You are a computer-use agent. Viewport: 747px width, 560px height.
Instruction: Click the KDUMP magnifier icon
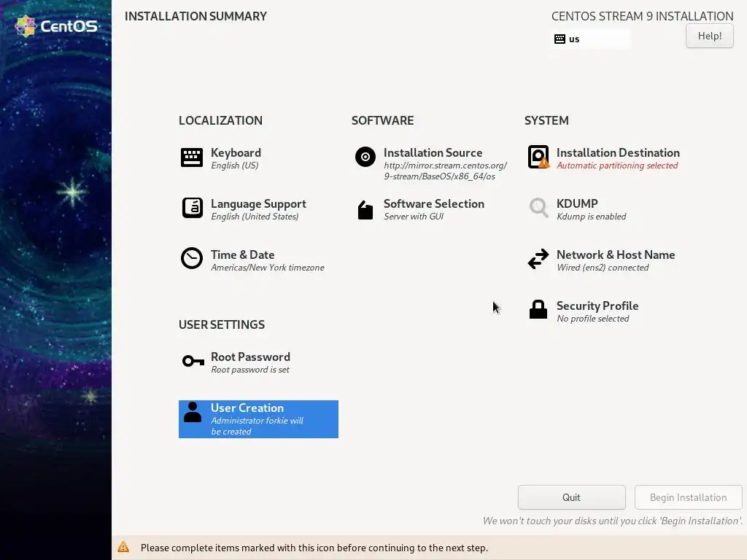coord(539,208)
